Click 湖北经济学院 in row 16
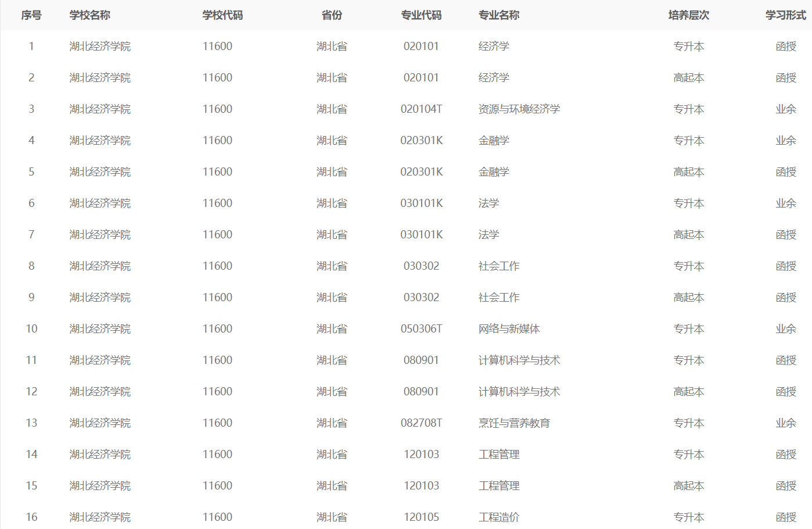The height and width of the screenshot is (529, 812). tap(100, 517)
